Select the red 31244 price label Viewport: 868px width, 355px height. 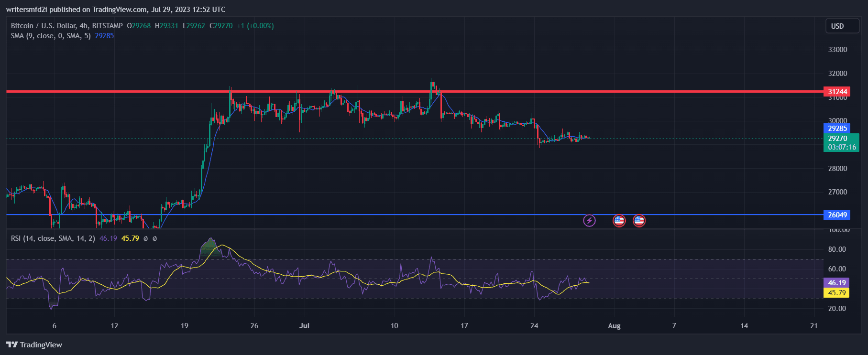coord(837,92)
